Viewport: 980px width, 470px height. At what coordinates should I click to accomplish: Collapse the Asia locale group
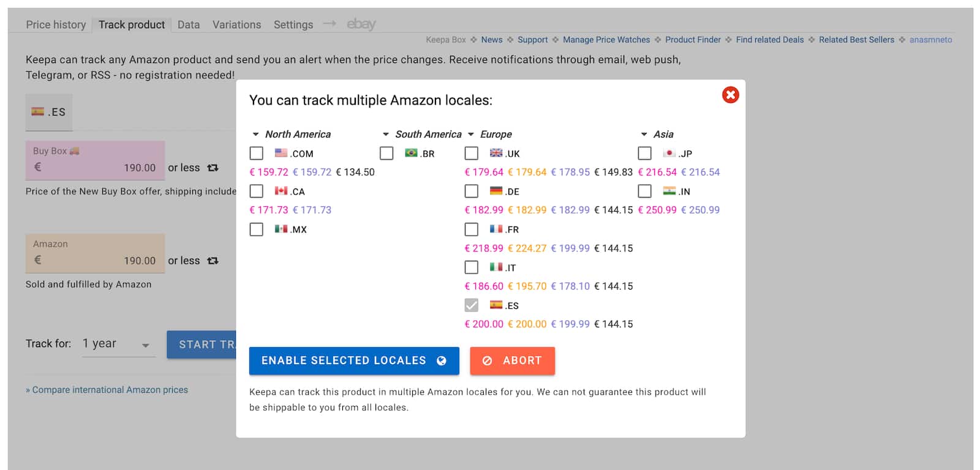tap(644, 134)
